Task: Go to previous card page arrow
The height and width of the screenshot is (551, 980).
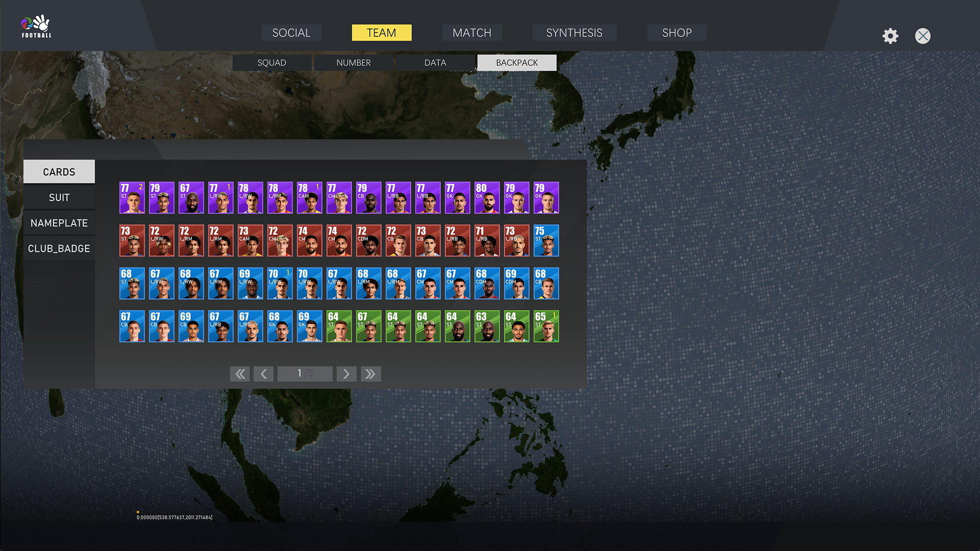Action: (263, 374)
